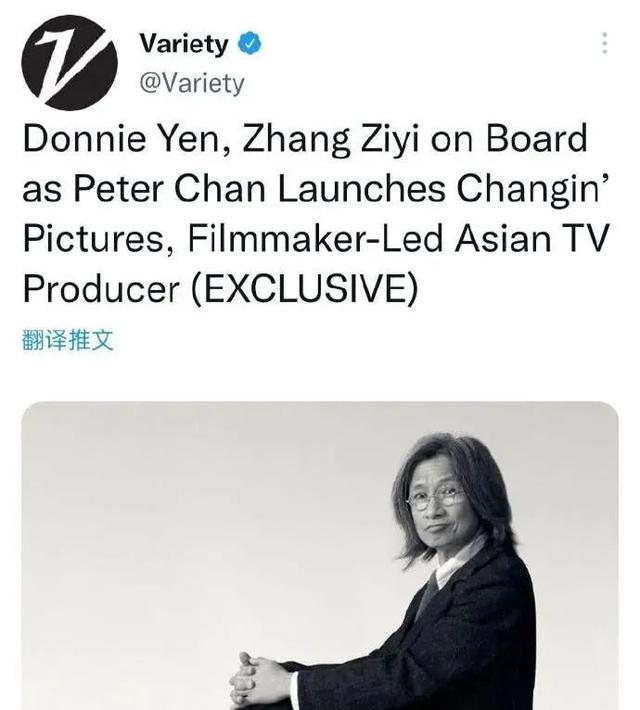Click 'Asian TV' in the tweet text
The height and width of the screenshot is (710, 640).
click(x=532, y=238)
